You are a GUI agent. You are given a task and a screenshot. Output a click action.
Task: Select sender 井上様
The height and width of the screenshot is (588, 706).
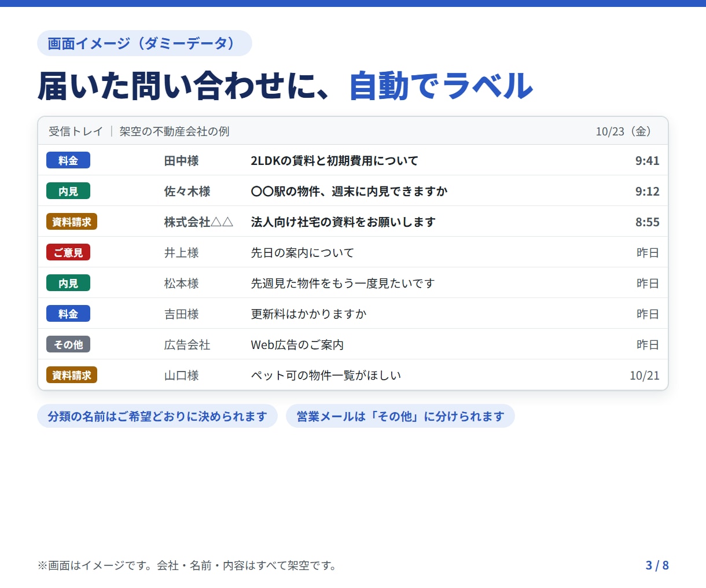[181, 253]
